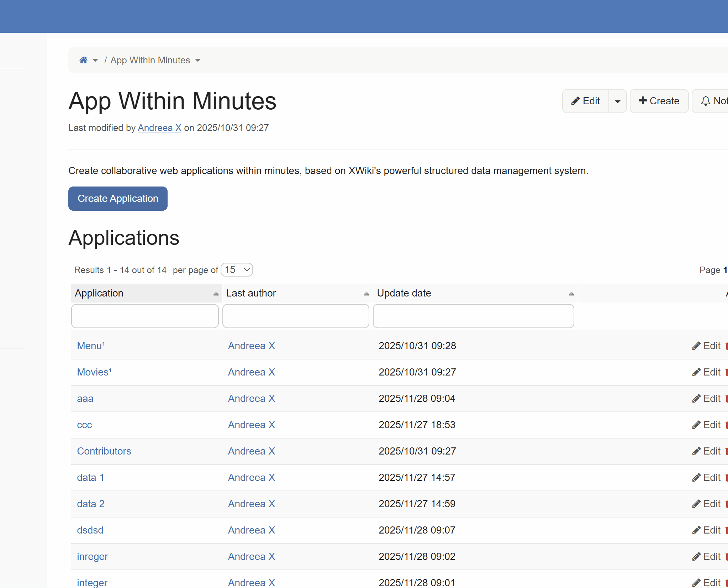The image size is (728, 588).
Task: Click the home breadcrumb icon
Action: [83, 60]
